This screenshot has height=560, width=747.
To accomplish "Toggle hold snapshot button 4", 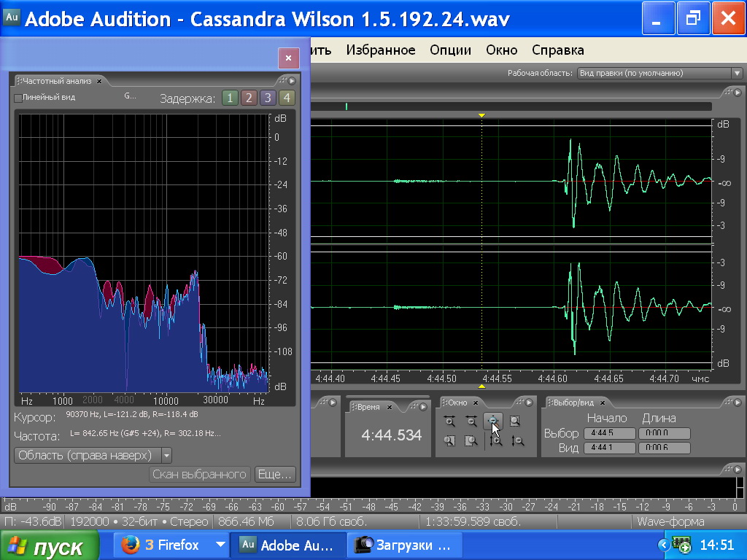I will pos(287,98).
